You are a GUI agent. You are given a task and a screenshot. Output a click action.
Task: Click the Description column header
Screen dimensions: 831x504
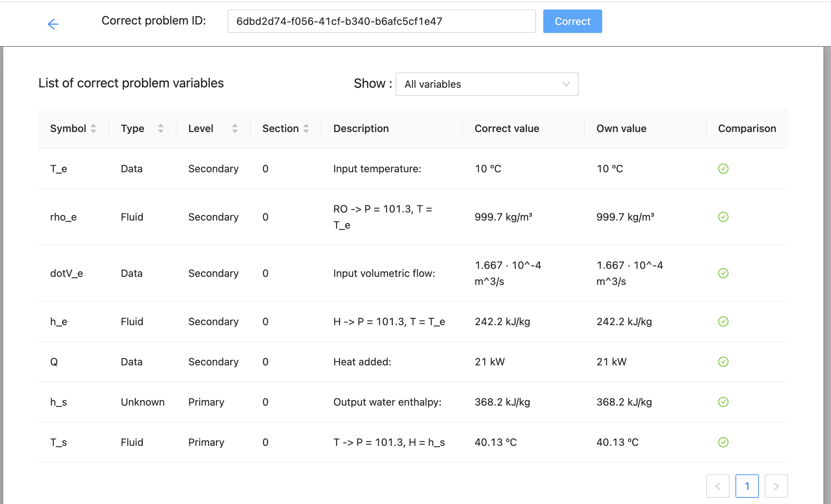pos(361,128)
